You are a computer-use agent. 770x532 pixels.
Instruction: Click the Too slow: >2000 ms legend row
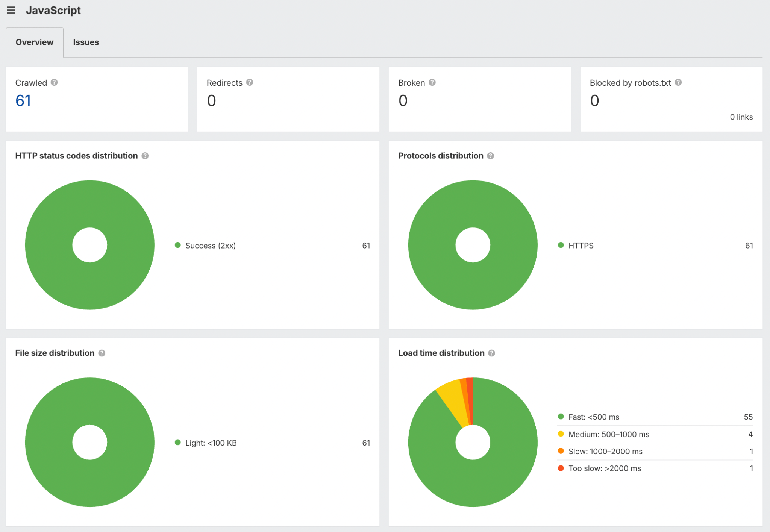[x=655, y=468]
